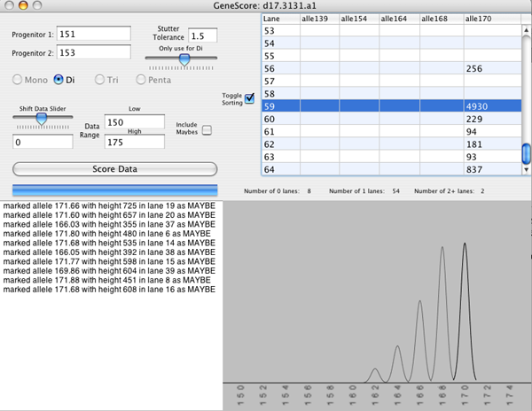Click the chart peak at 166
This screenshot has width=532, height=411.
pos(419,340)
